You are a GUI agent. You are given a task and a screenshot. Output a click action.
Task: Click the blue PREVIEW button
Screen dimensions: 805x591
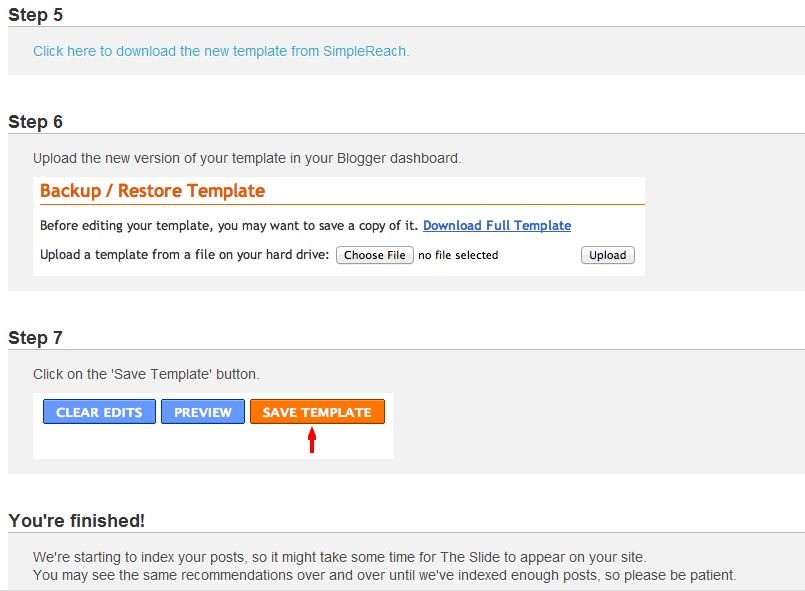coord(203,412)
